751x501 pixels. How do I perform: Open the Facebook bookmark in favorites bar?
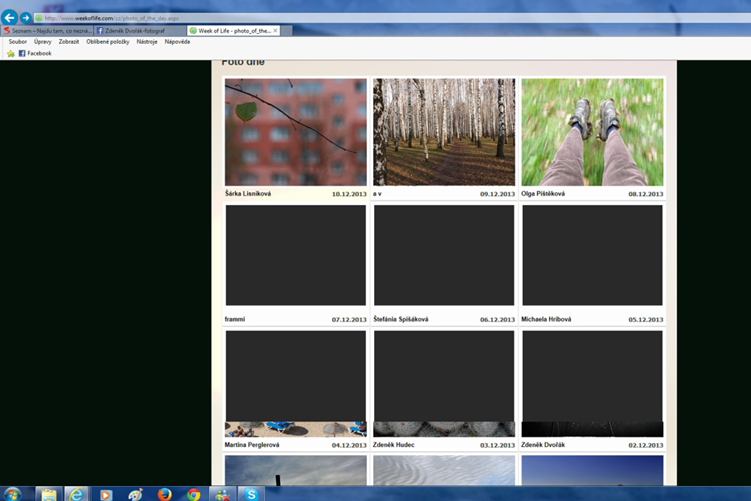tap(35, 53)
